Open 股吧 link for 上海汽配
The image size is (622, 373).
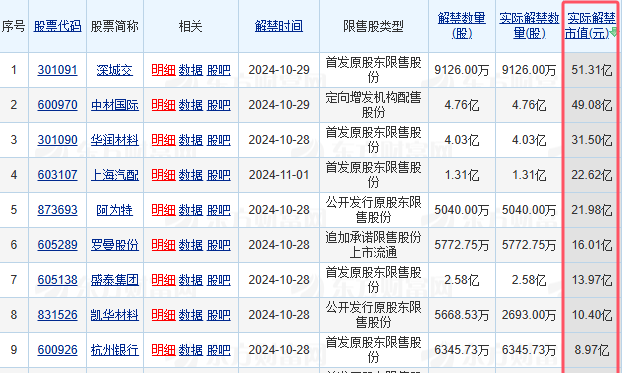point(219,175)
